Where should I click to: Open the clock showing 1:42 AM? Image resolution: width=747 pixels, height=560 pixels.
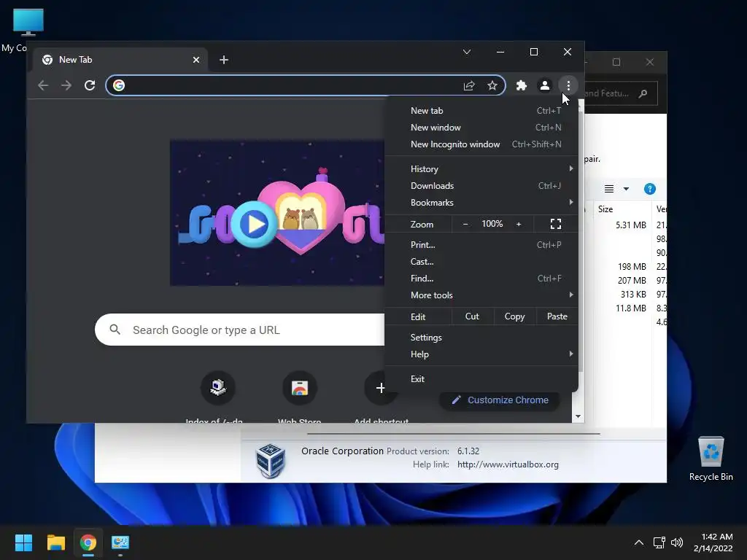tap(713, 542)
